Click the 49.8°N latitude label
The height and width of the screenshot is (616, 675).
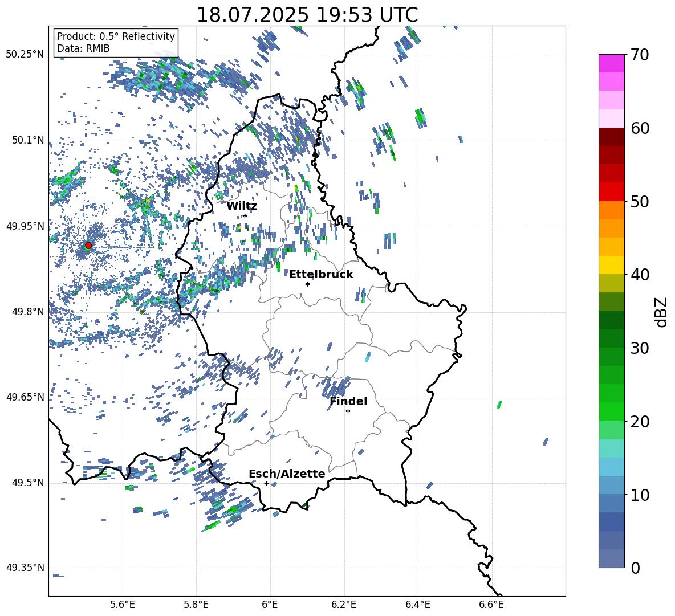(x=28, y=312)
